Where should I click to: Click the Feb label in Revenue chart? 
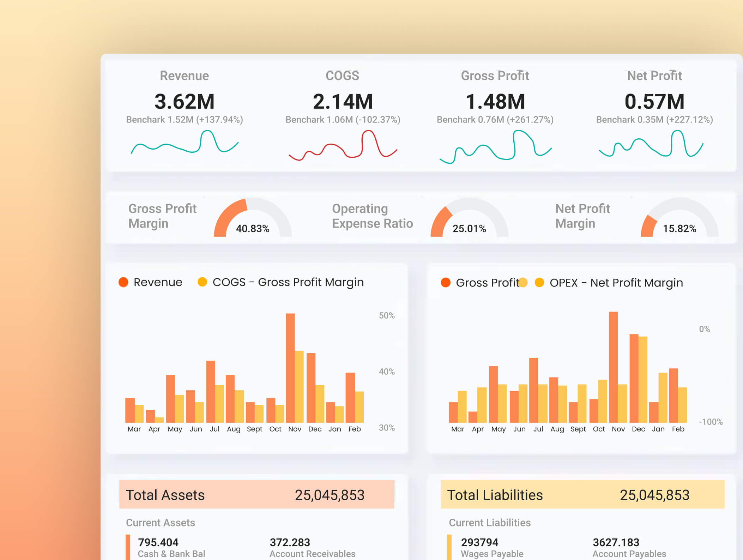355,429
